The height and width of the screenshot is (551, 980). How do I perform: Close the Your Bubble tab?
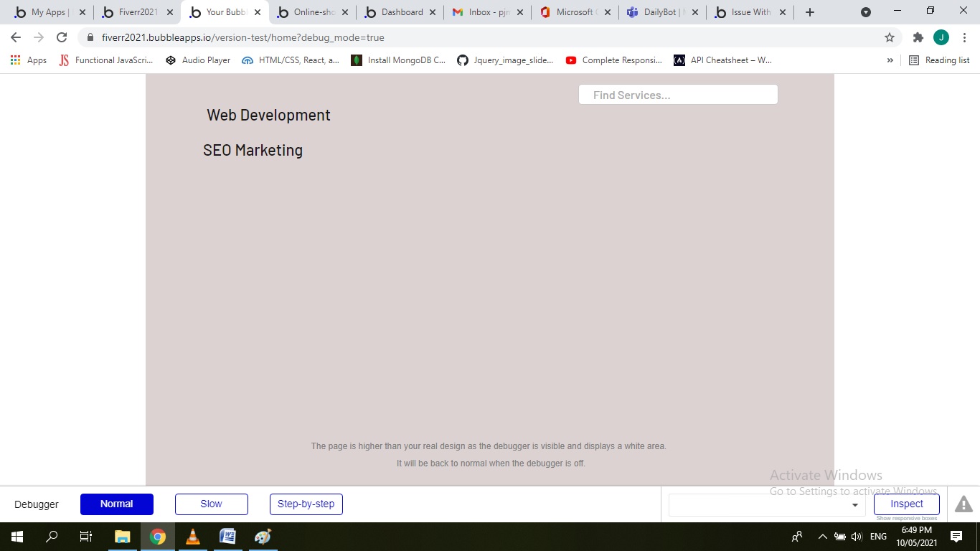(258, 12)
